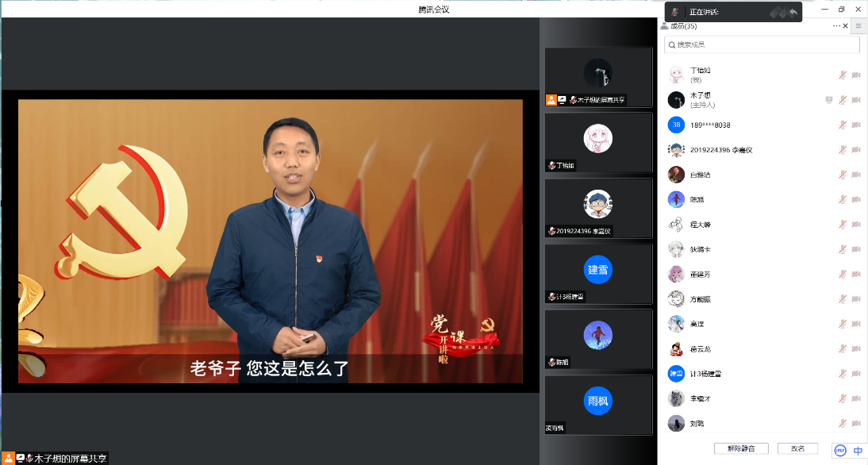Click the 雨枫 participant video tile
Viewport: 868px width, 465px height.
(x=598, y=402)
